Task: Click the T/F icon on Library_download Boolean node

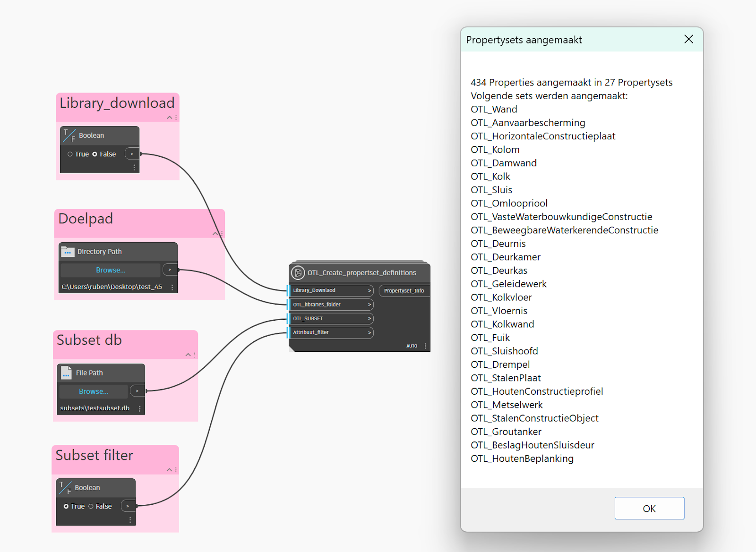Action: (x=69, y=136)
